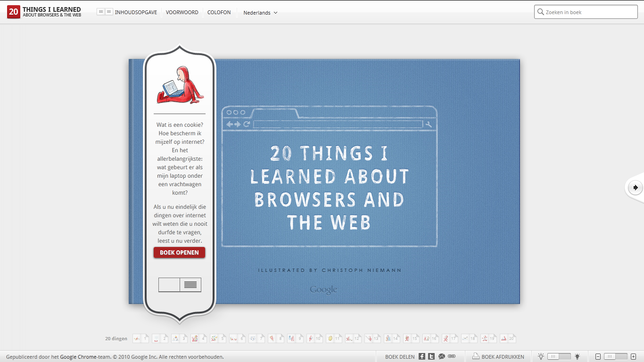Select the text-lines page view option
Screen dimensions: 644x362
(x=190, y=285)
